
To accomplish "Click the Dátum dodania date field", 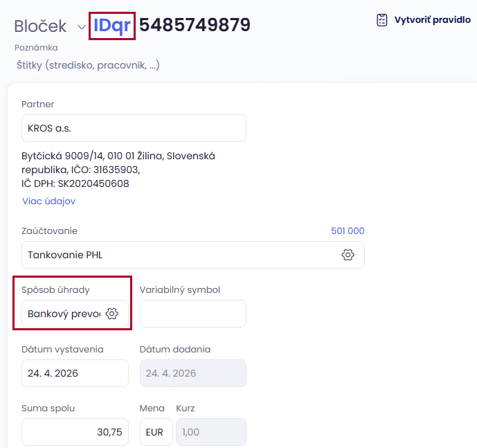I will 192,373.
